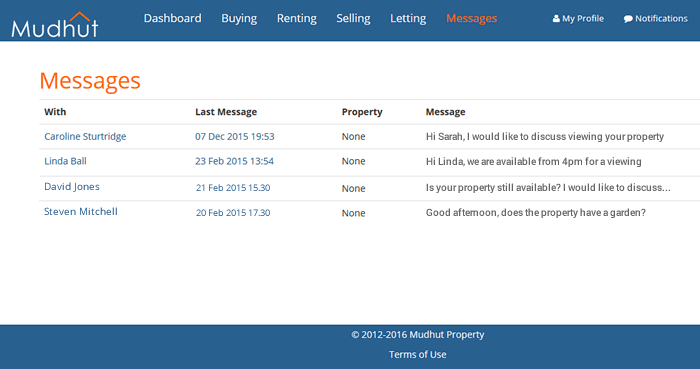Open Terms of Use in the footer
The width and height of the screenshot is (700, 369).
coord(417,354)
